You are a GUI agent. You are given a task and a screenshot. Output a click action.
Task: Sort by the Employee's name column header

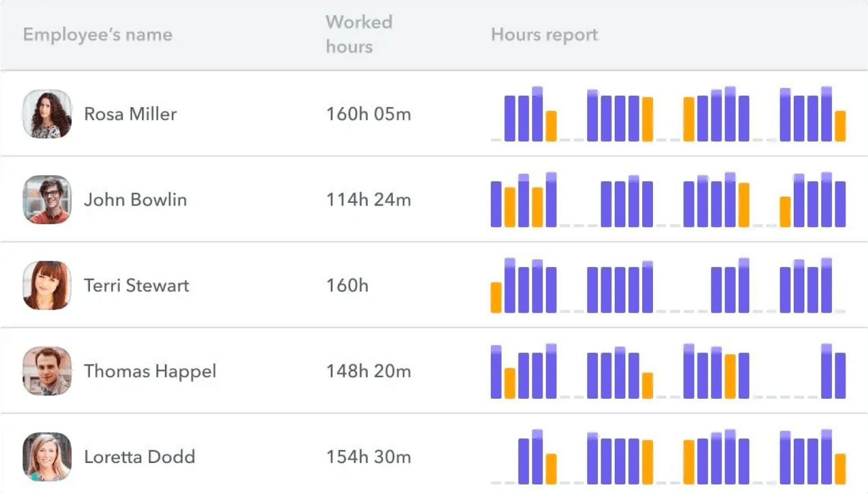97,34
